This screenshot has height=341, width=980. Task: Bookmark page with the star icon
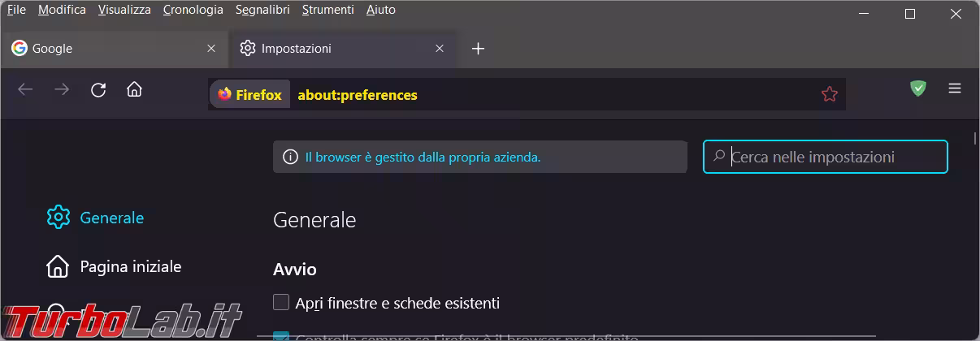[829, 95]
